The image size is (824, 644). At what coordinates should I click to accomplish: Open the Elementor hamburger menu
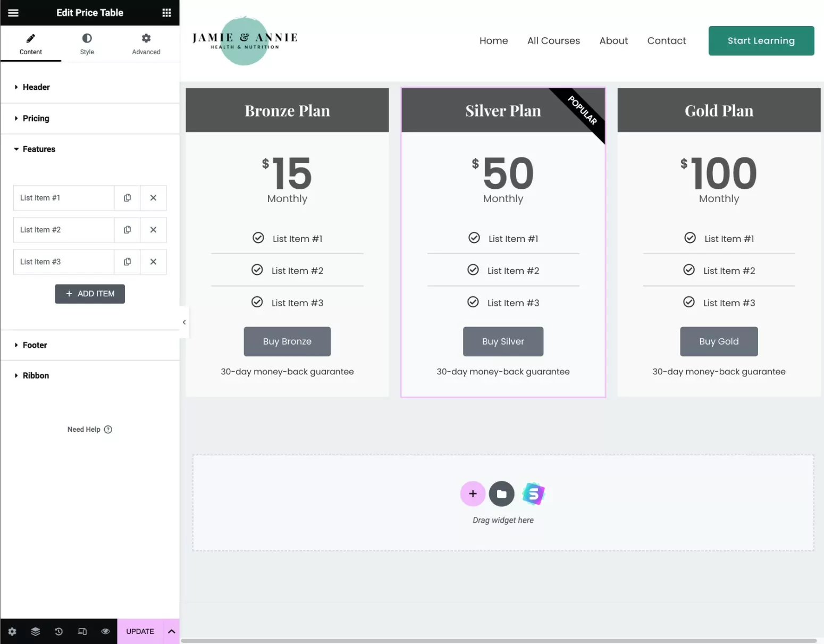tap(13, 13)
